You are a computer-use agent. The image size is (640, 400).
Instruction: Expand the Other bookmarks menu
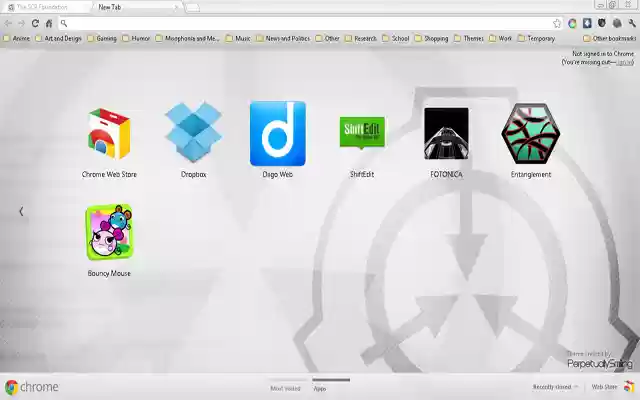[x=610, y=38]
